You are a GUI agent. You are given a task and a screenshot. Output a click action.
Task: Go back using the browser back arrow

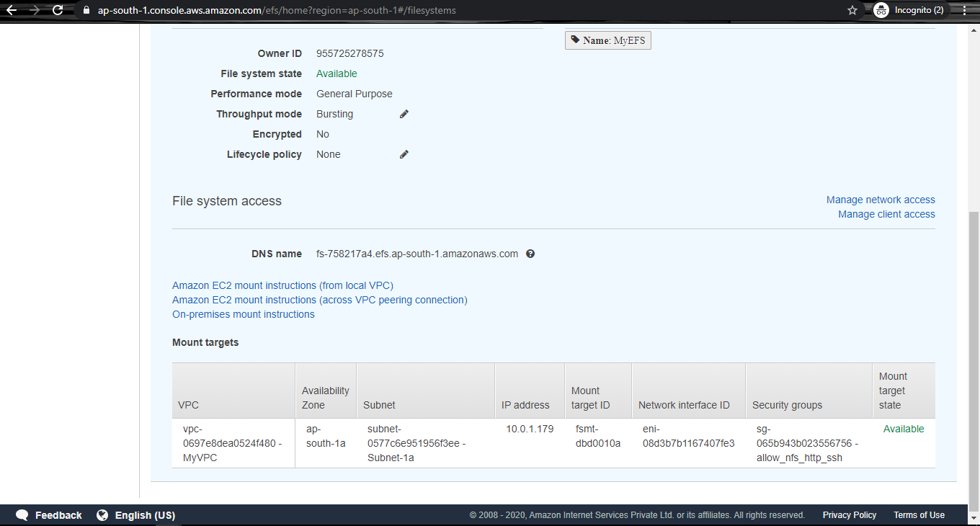(12, 10)
